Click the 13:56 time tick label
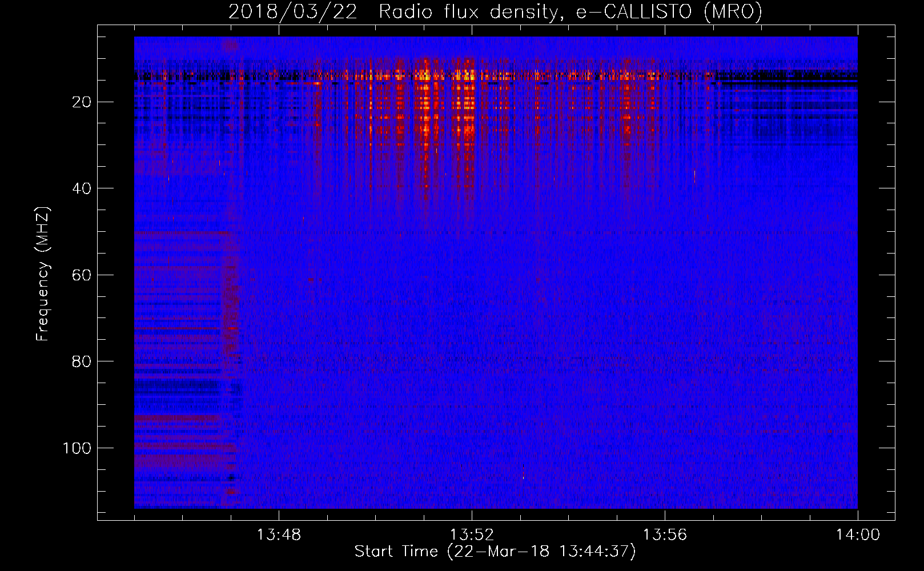 coord(665,535)
